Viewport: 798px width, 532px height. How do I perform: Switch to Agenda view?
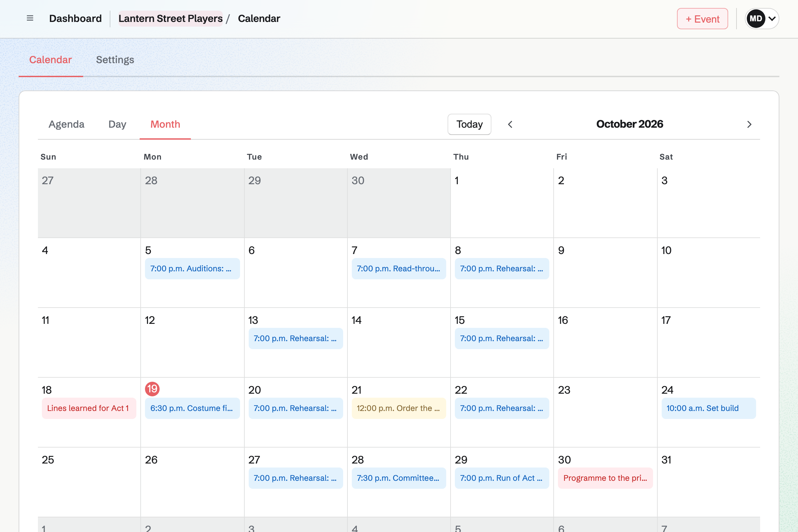pyautogui.click(x=66, y=124)
